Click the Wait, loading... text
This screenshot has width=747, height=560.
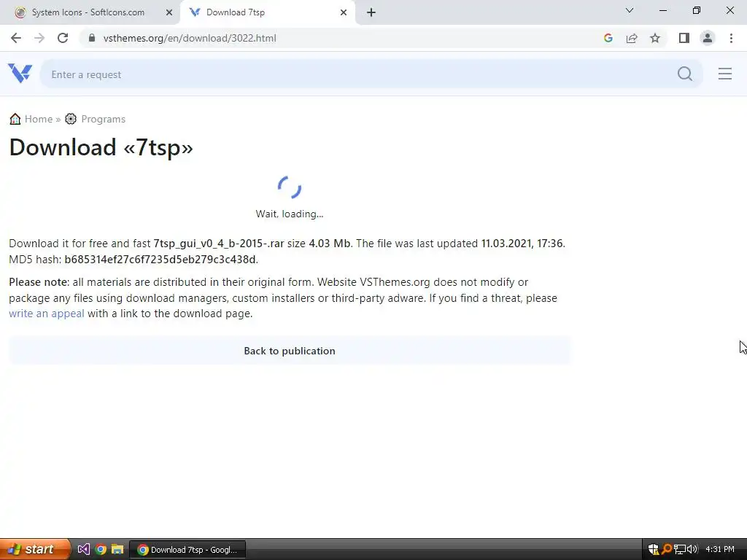point(290,214)
